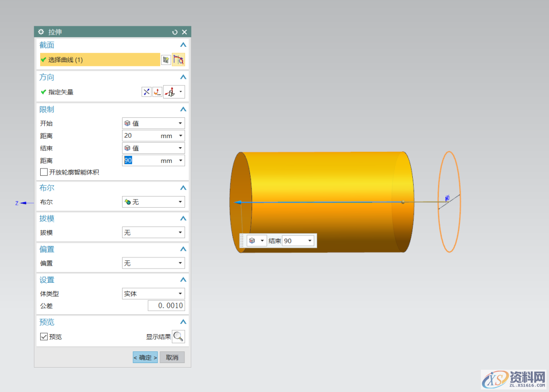The height and width of the screenshot is (392, 549).
Task: Click the reverse direction icon
Action: 146,92
